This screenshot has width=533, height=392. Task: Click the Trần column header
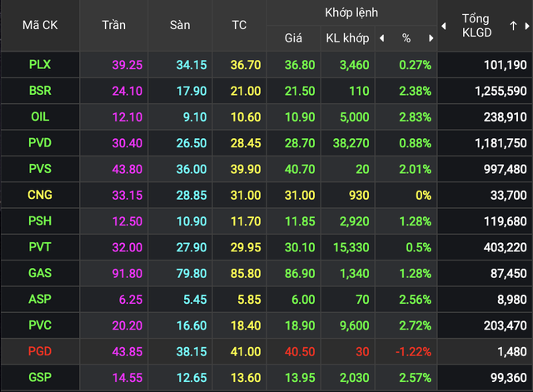[113, 25]
